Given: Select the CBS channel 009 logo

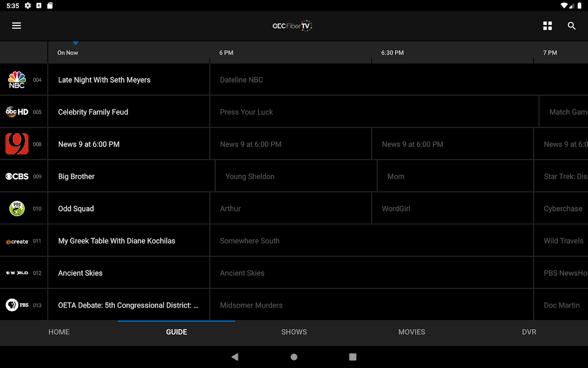Looking at the screenshot, I should [x=17, y=176].
